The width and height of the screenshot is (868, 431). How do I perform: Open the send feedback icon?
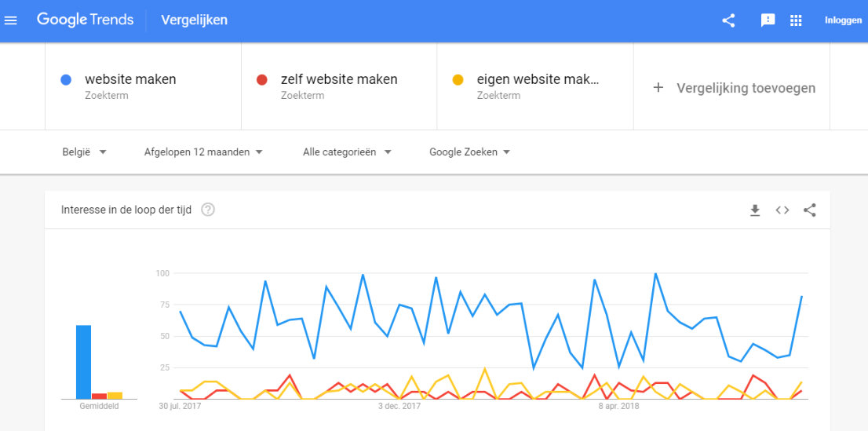click(768, 20)
